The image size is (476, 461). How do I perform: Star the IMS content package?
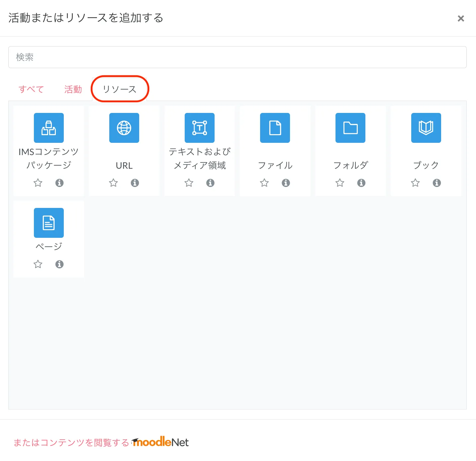pos(38,183)
